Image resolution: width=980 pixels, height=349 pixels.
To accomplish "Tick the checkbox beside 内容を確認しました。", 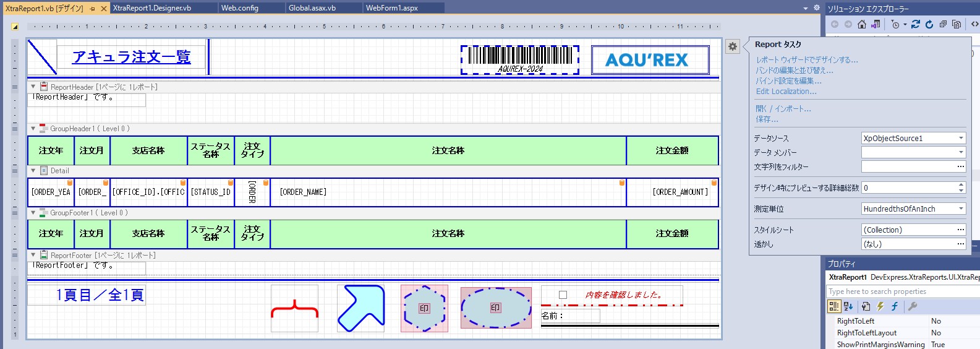I will 563,295.
